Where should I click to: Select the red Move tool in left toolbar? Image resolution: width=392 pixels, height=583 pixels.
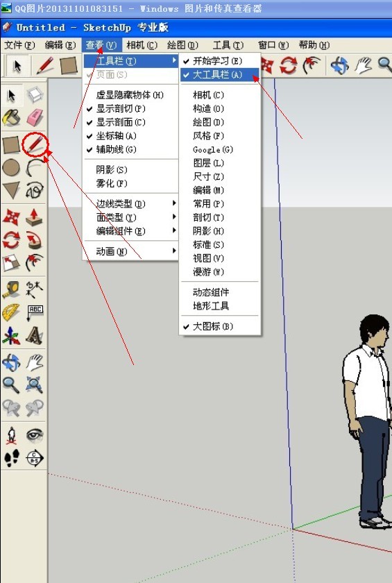pyautogui.click(x=12, y=217)
